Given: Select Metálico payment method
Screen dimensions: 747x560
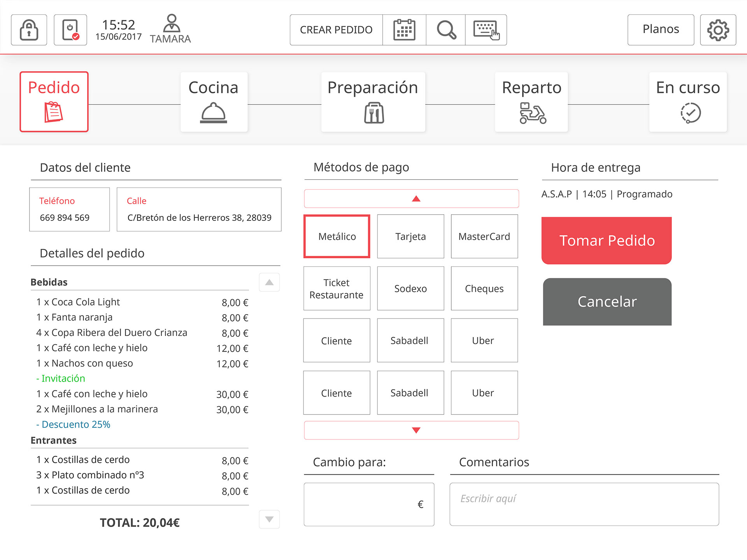Looking at the screenshot, I should [337, 236].
